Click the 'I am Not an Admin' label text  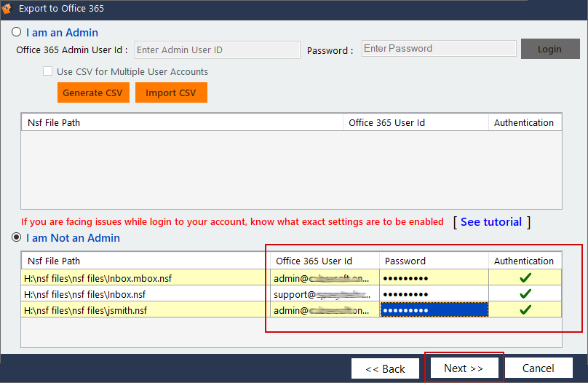pos(73,238)
